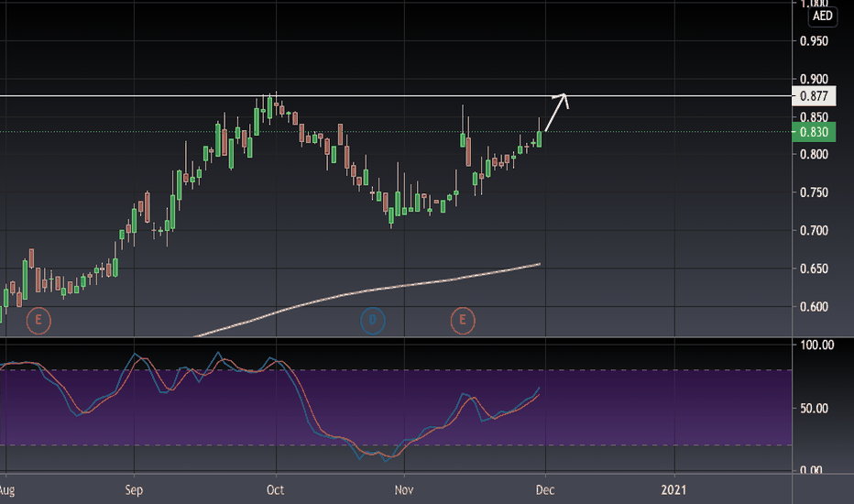This screenshot has height=504, width=854.
Task: Click the 0.850 price axis label
Action: [x=814, y=116]
